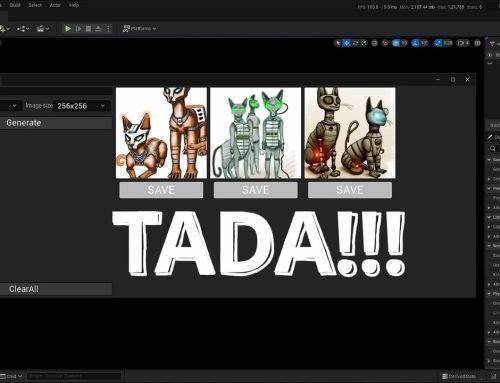This screenshot has width=500, height=383.
Task: Click the Stop simulation button
Action: click(88, 29)
